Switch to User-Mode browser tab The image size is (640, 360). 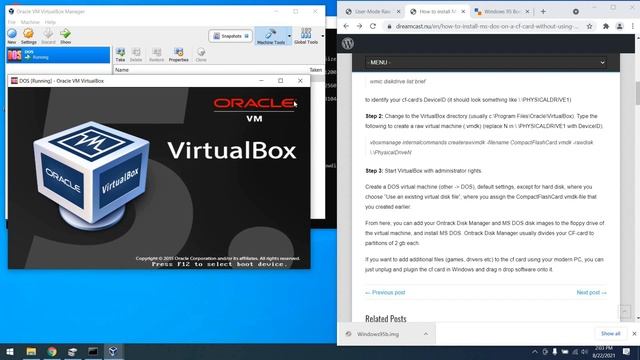tap(372, 11)
